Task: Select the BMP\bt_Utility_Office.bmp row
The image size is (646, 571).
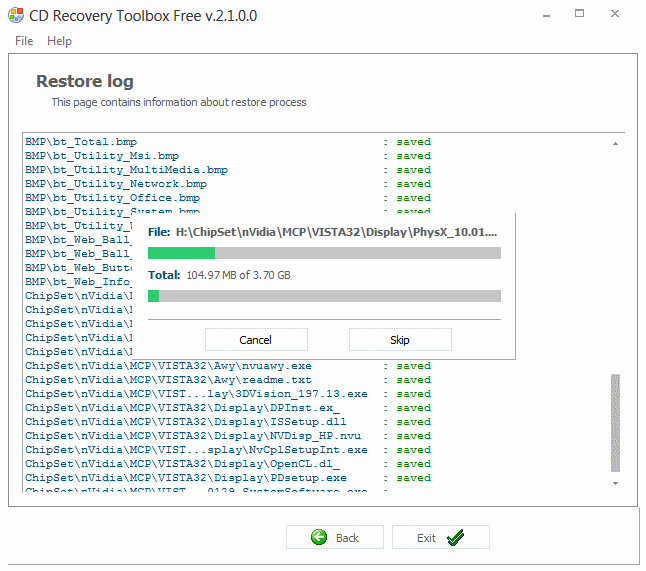Action: click(x=228, y=198)
